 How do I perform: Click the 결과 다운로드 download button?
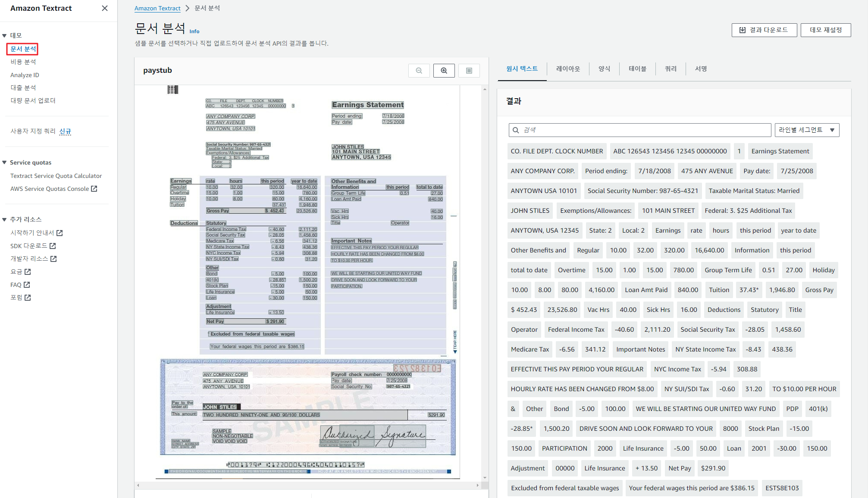pyautogui.click(x=764, y=30)
